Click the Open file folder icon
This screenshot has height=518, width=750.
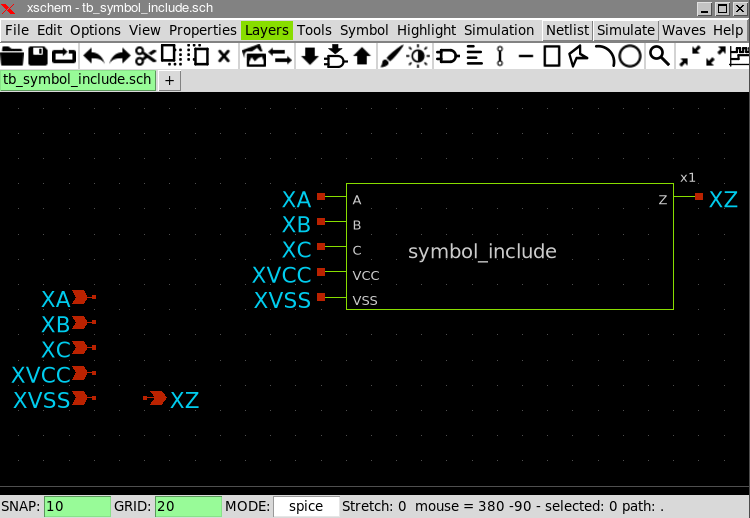tap(13, 56)
